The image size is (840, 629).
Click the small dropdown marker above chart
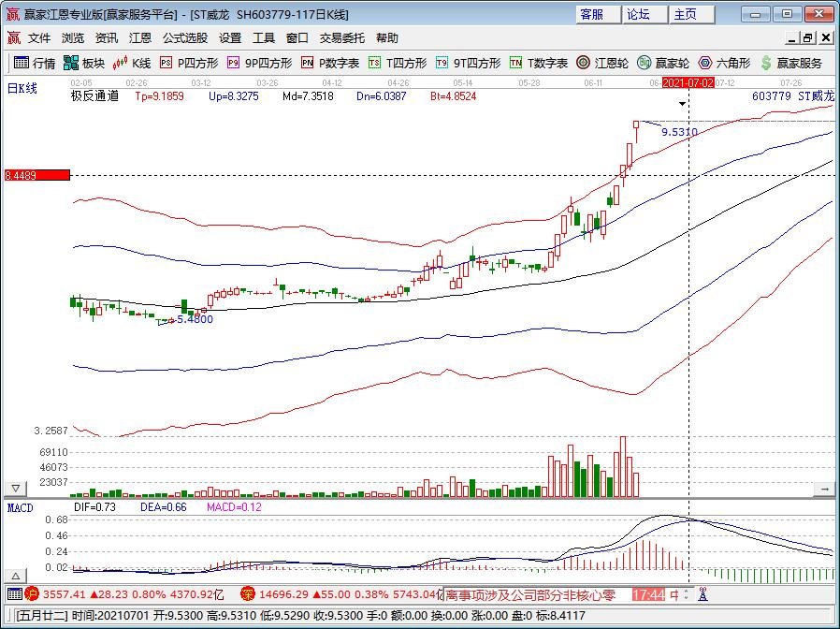tap(682, 104)
